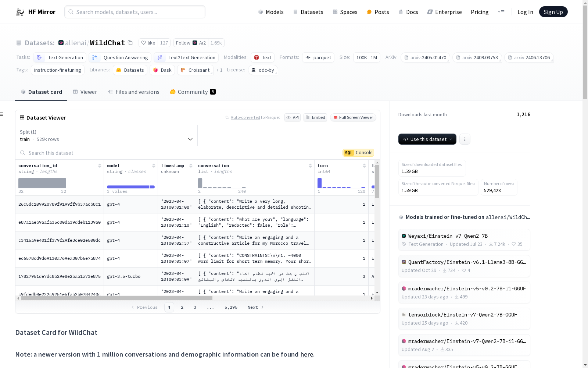Open the Enterprise menu item
588x368 pixels.
444,12
